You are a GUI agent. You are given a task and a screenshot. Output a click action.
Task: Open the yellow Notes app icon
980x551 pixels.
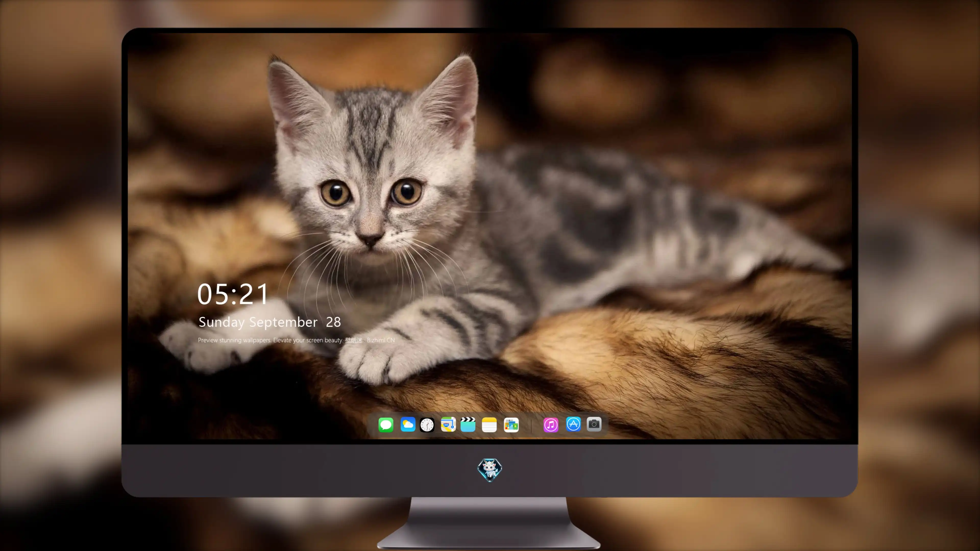[x=489, y=425]
